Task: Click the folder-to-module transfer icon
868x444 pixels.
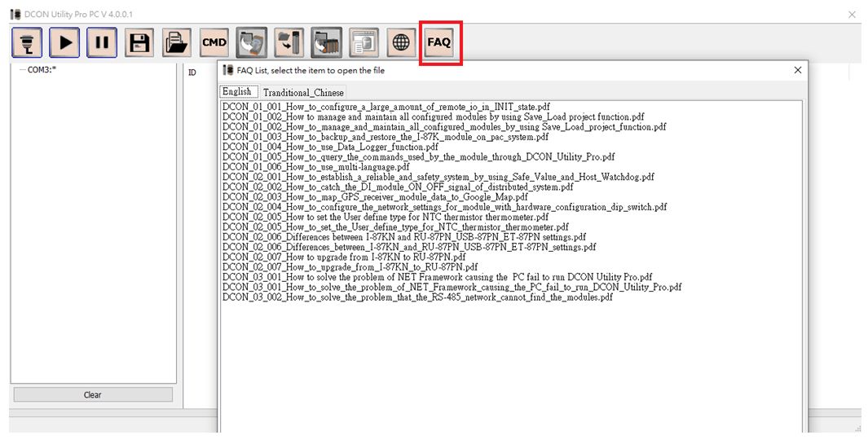Action: pyautogui.click(x=289, y=42)
